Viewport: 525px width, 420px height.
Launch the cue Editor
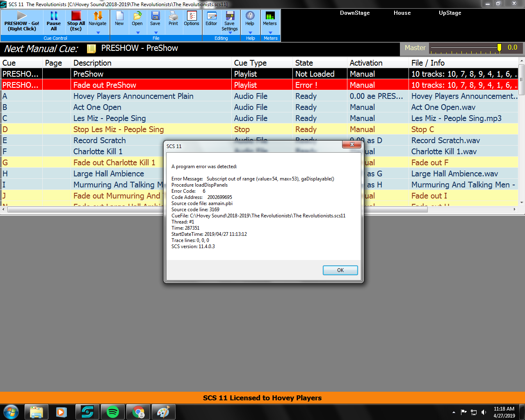[x=212, y=16]
